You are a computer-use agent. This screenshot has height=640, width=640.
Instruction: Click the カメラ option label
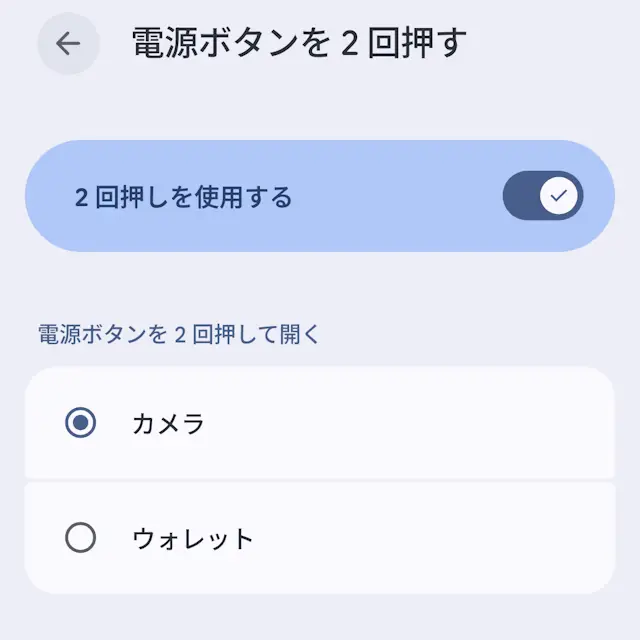click(168, 424)
